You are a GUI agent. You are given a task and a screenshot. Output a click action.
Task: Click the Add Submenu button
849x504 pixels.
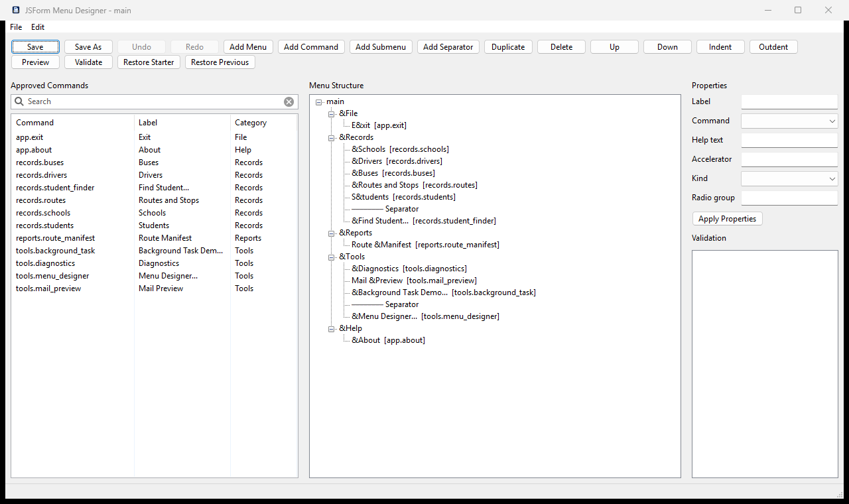pyautogui.click(x=381, y=47)
